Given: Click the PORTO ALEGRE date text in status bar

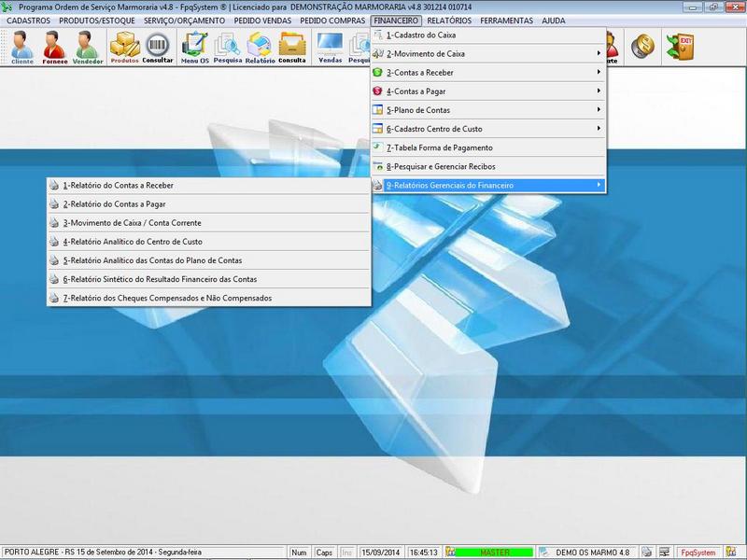Looking at the screenshot, I should [x=103, y=553].
